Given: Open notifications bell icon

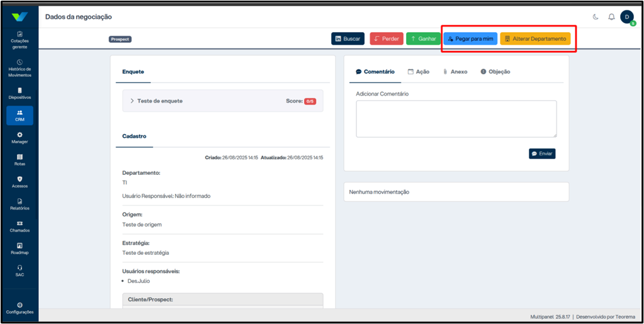Looking at the screenshot, I should pyautogui.click(x=611, y=17).
